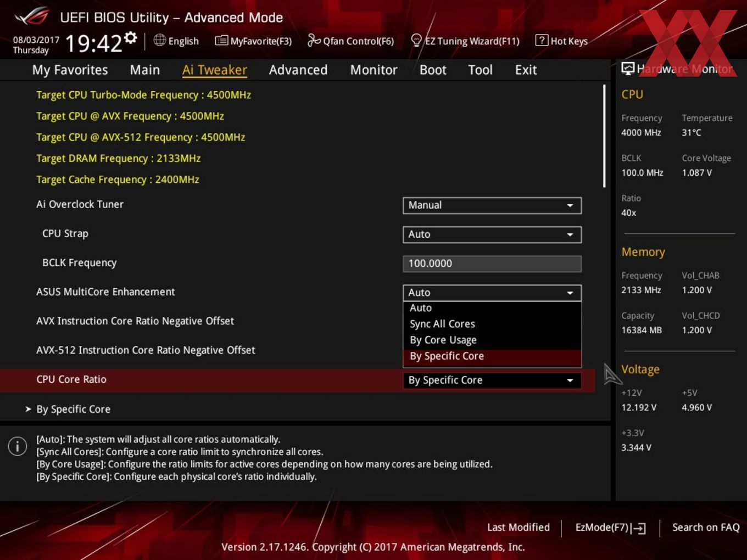The width and height of the screenshot is (747, 560).
Task: Click the Hot Keys question mark icon
Action: 542,40
